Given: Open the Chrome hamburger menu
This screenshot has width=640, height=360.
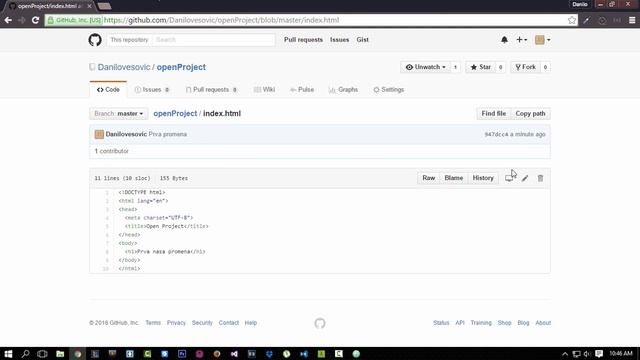Looking at the screenshot, I should tap(632, 20).
